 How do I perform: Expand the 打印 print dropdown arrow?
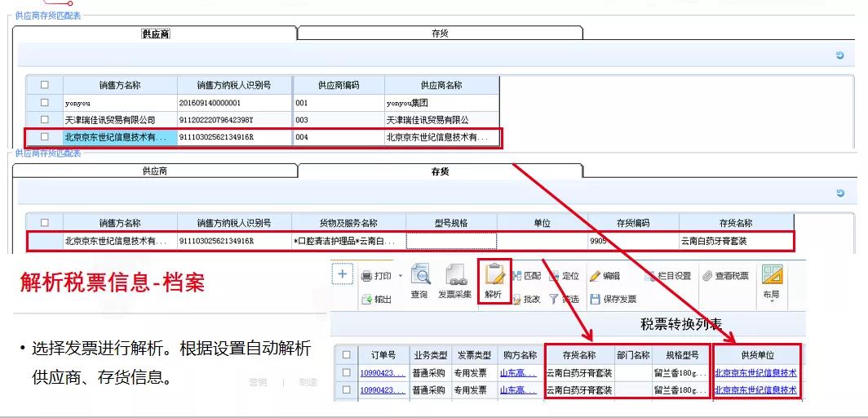click(x=401, y=276)
